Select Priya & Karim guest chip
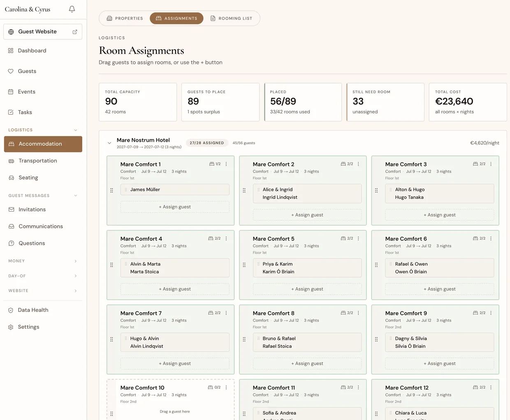Viewport: 510px width, 420px height. (x=307, y=268)
